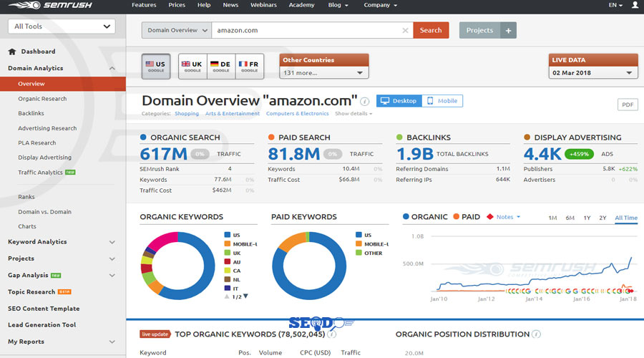
Task: Open the Blog menu
Action: 338,5
